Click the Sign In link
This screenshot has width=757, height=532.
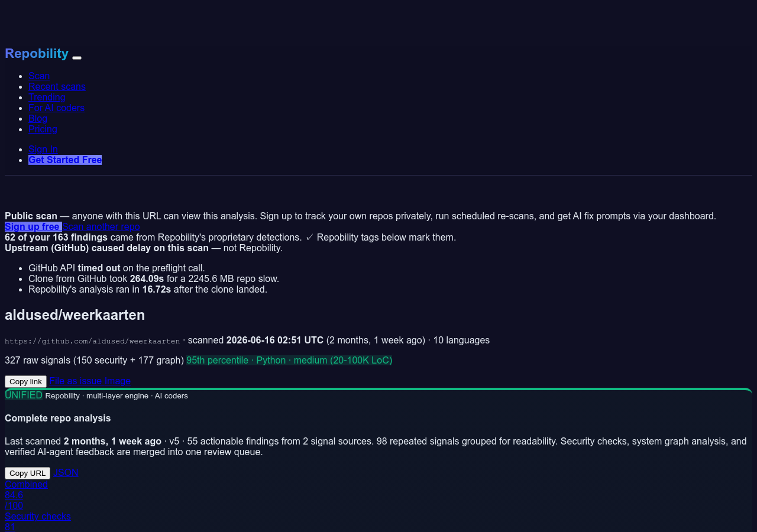tap(43, 149)
